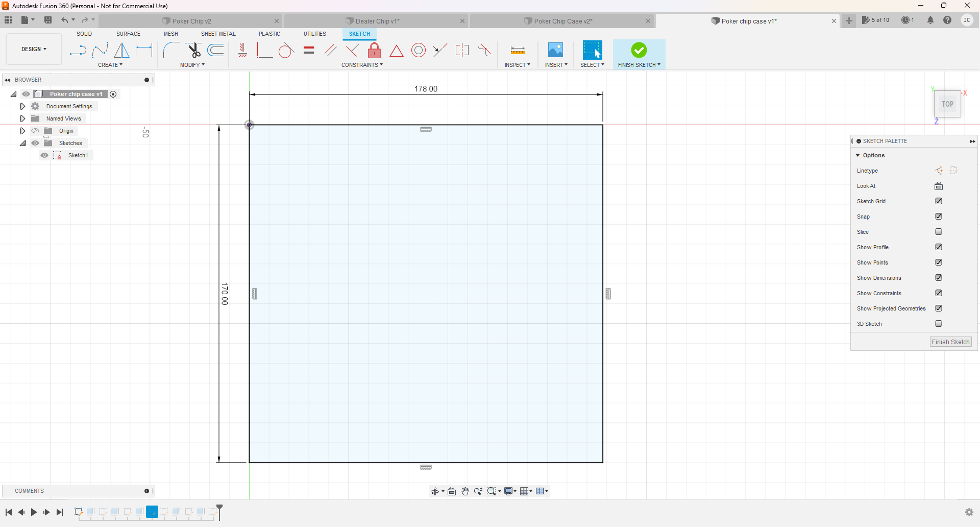
Task: Jump to the end of the timeline
Action: coord(60,512)
